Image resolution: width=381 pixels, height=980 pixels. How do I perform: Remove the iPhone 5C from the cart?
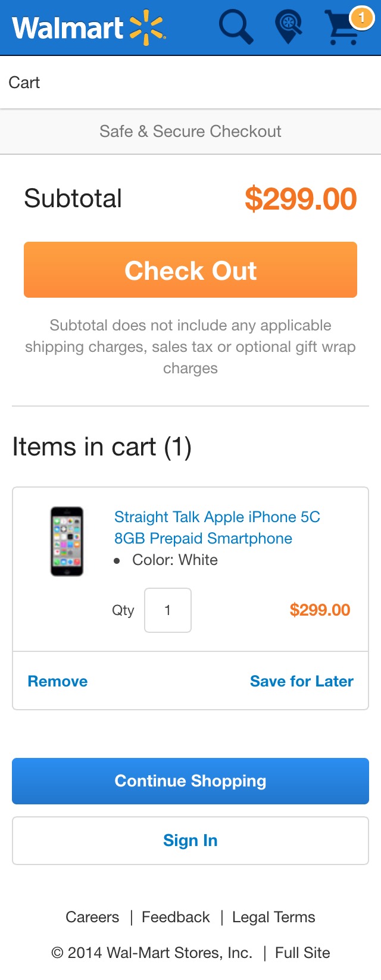coord(57,681)
